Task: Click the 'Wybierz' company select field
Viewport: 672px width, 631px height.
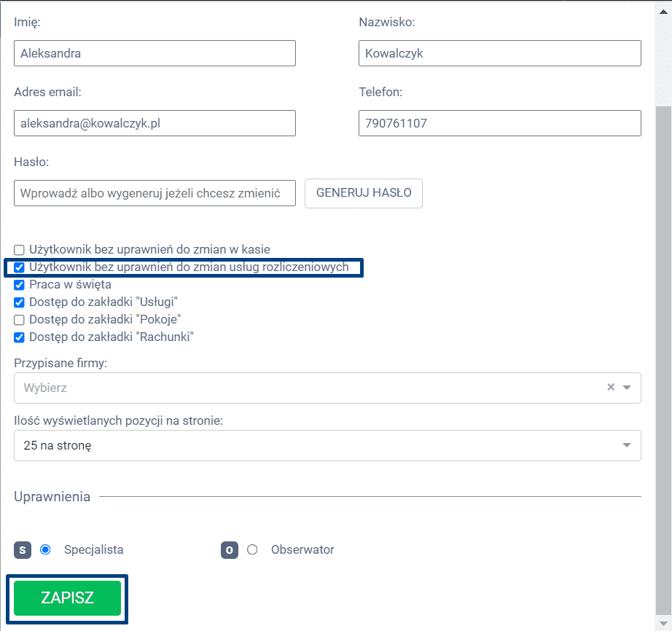Action: [x=306, y=388]
